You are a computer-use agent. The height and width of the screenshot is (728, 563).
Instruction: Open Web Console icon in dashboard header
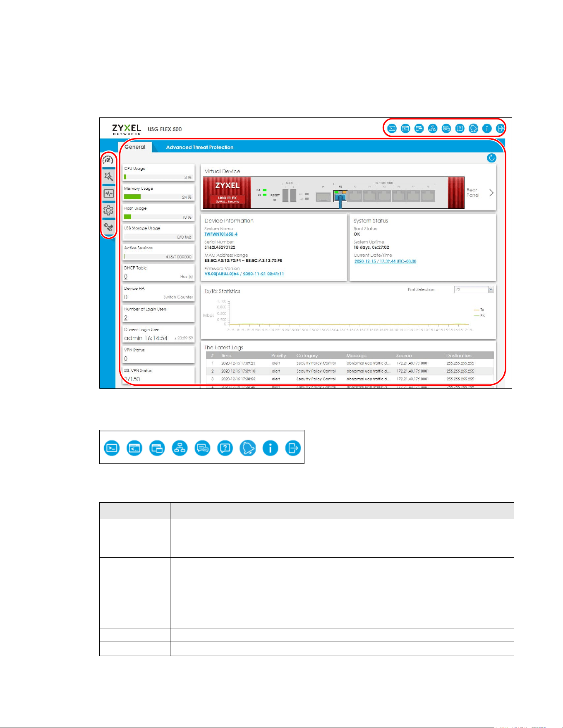(x=392, y=128)
